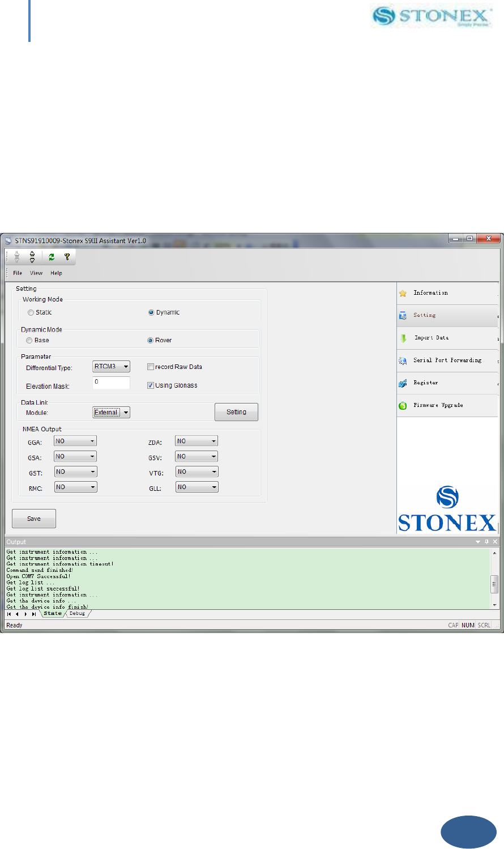Go to previous output tab arrow
The image size is (504, 849).
click(x=17, y=614)
